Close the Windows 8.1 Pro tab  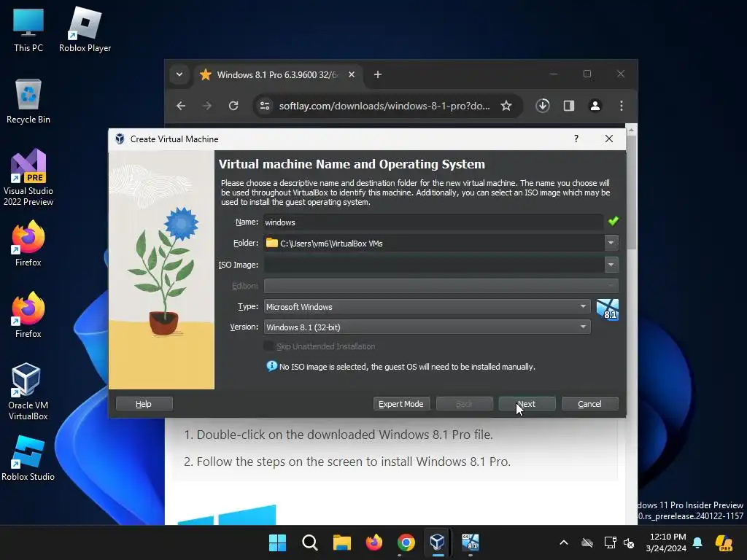(x=352, y=75)
